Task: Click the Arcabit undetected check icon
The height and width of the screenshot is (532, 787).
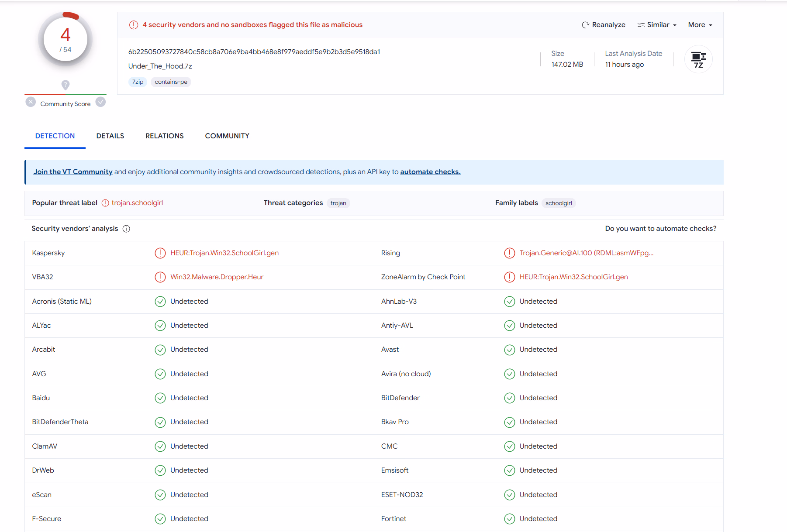Action: (x=160, y=350)
